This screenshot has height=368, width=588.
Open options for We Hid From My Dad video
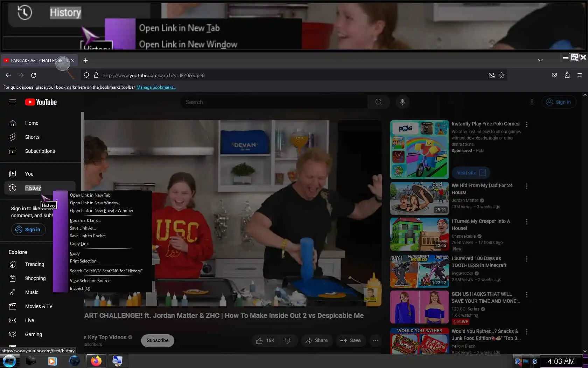[x=526, y=186]
